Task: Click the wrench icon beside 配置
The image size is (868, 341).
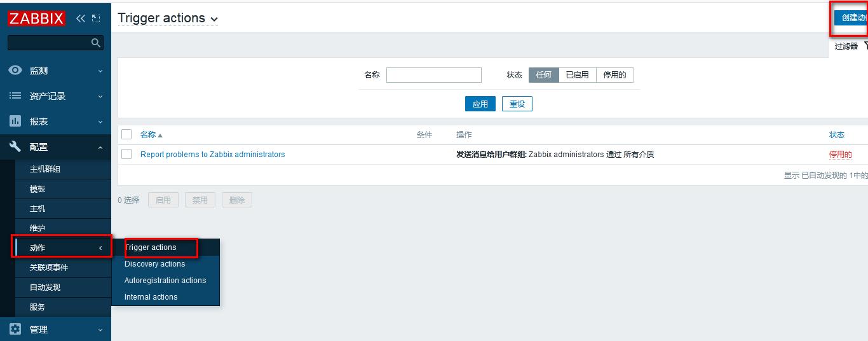Action: pyautogui.click(x=15, y=146)
